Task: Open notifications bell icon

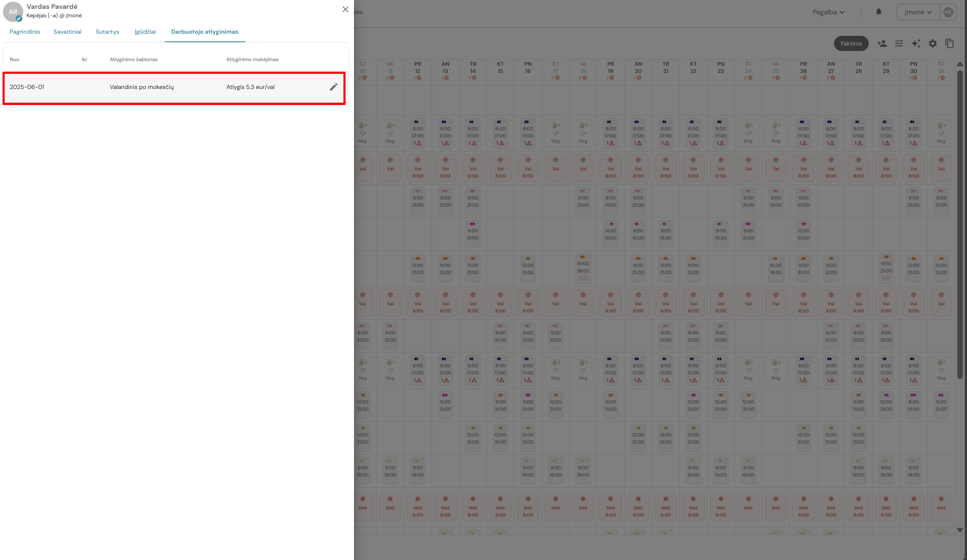Action: tap(879, 12)
